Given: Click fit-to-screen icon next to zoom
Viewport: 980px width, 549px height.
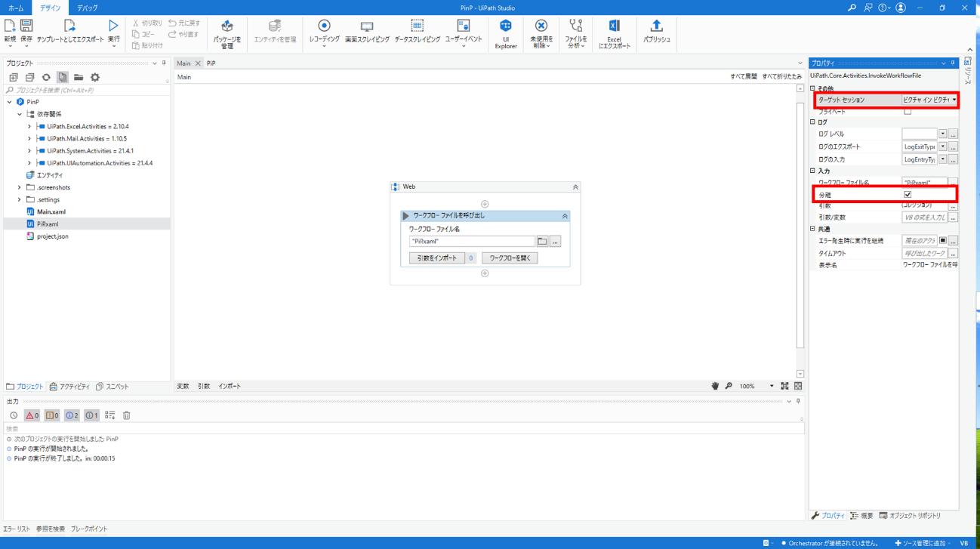Looking at the screenshot, I should coord(784,386).
